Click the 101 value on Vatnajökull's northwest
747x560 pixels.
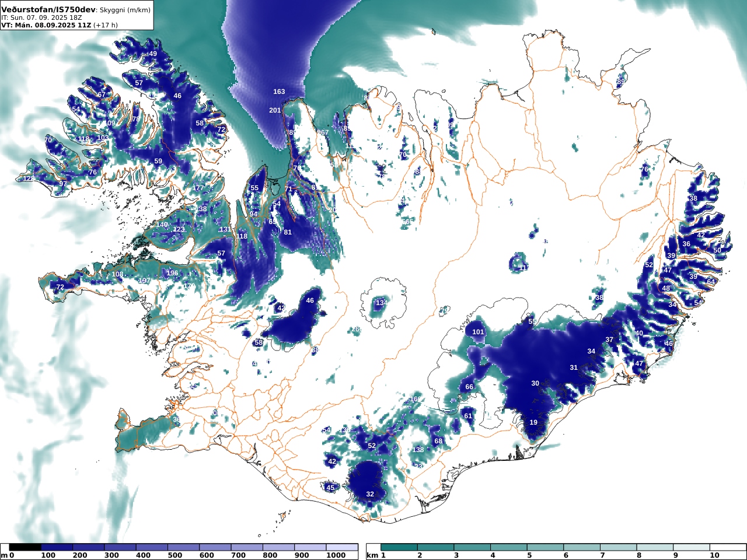coord(478,332)
